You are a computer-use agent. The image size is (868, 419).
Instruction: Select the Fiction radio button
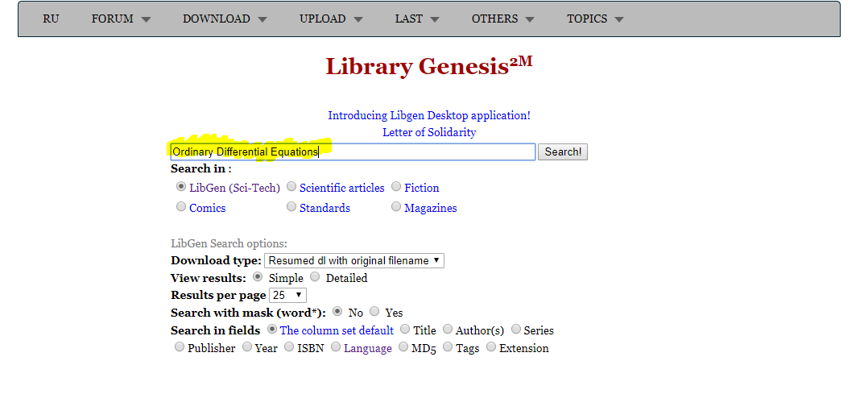tap(396, 187)
